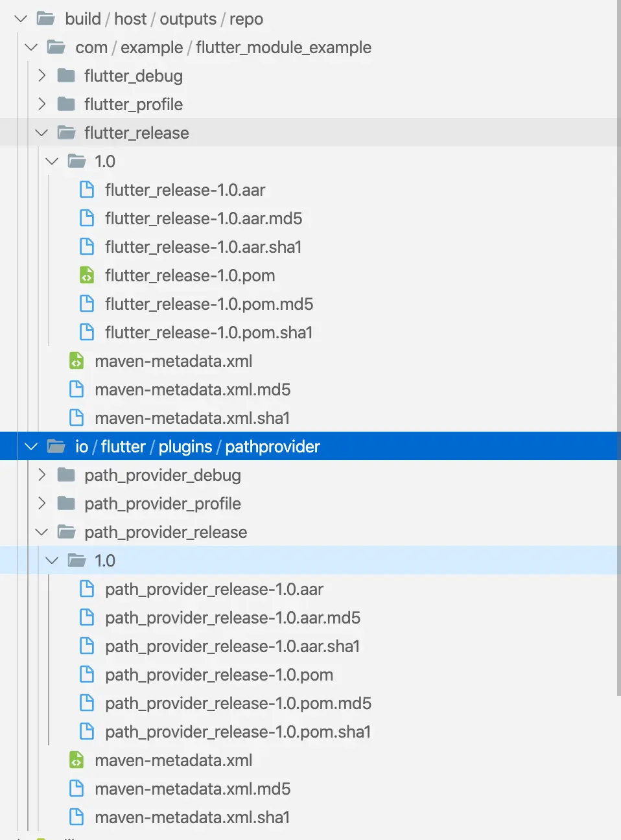
Task: Click the folder icon of 1.0 under flutter_release
Action: tap(77, 161)
